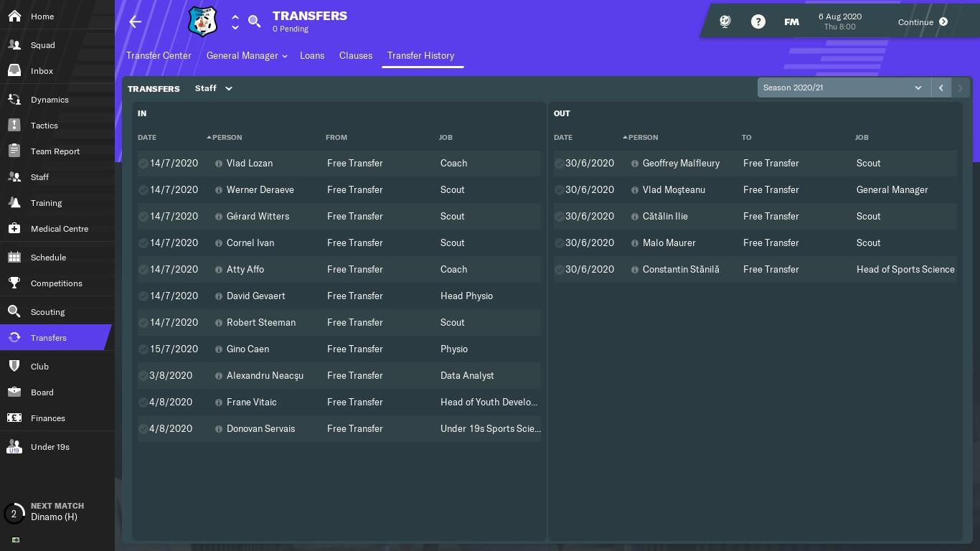Sort OUT table by Job column

(862, 137)
